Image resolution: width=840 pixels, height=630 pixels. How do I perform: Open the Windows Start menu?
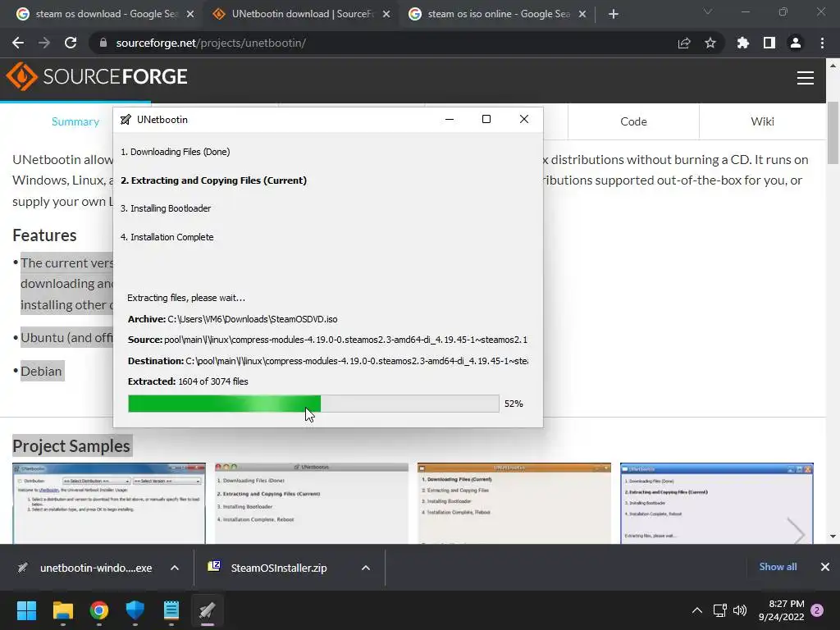tap(26, 610)
